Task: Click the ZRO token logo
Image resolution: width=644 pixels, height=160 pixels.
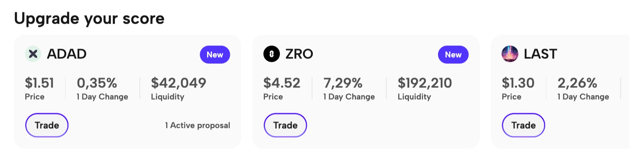Action: [271, 54]
